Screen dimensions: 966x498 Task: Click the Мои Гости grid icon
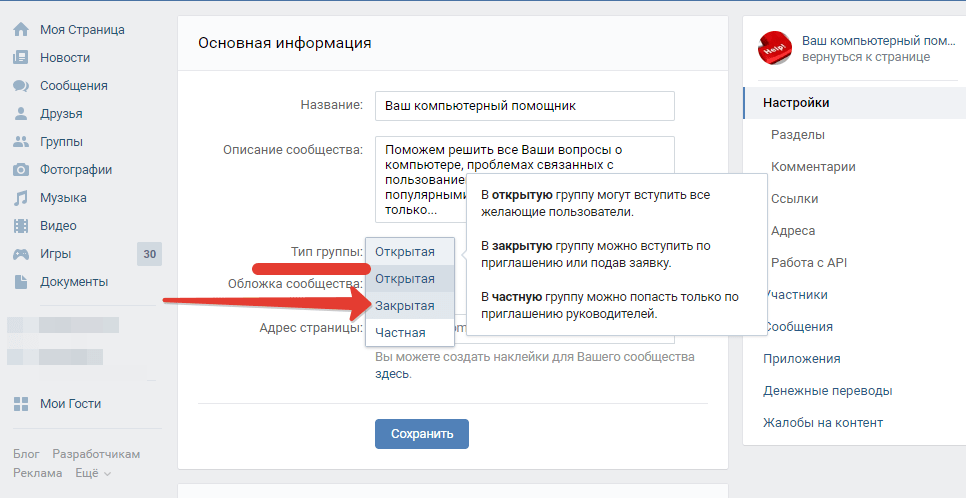point(20,404)
